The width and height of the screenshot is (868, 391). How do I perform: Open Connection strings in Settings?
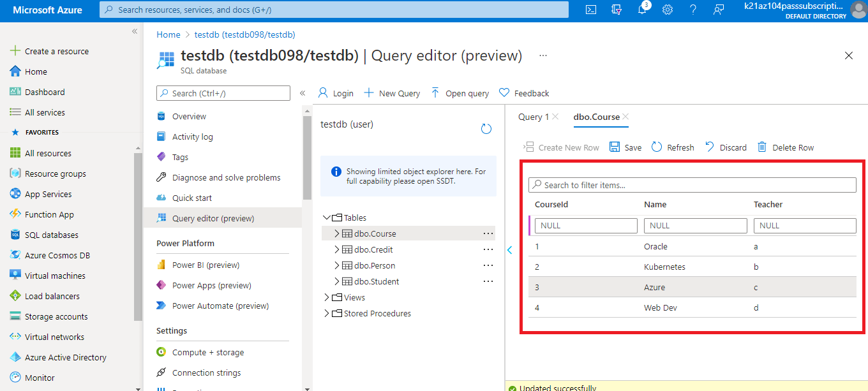pos(206,373)
